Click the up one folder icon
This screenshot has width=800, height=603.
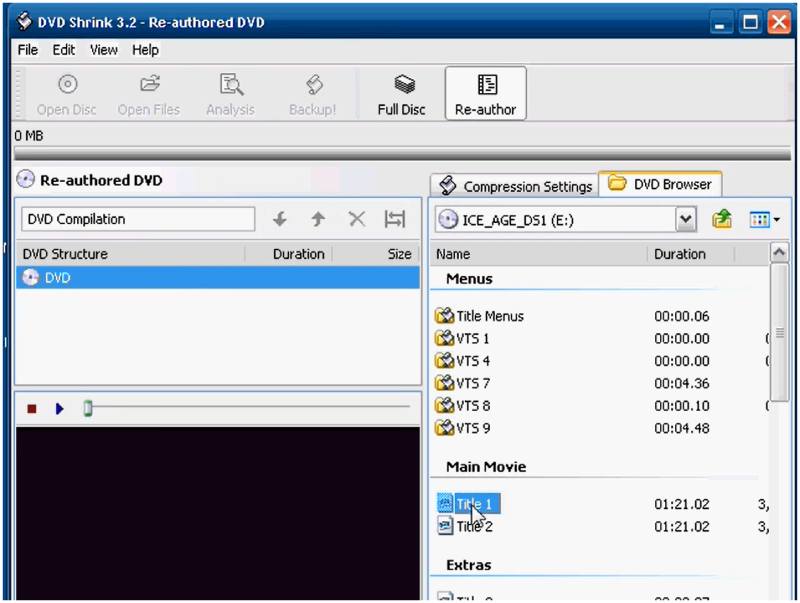click(x=722, y=219)
